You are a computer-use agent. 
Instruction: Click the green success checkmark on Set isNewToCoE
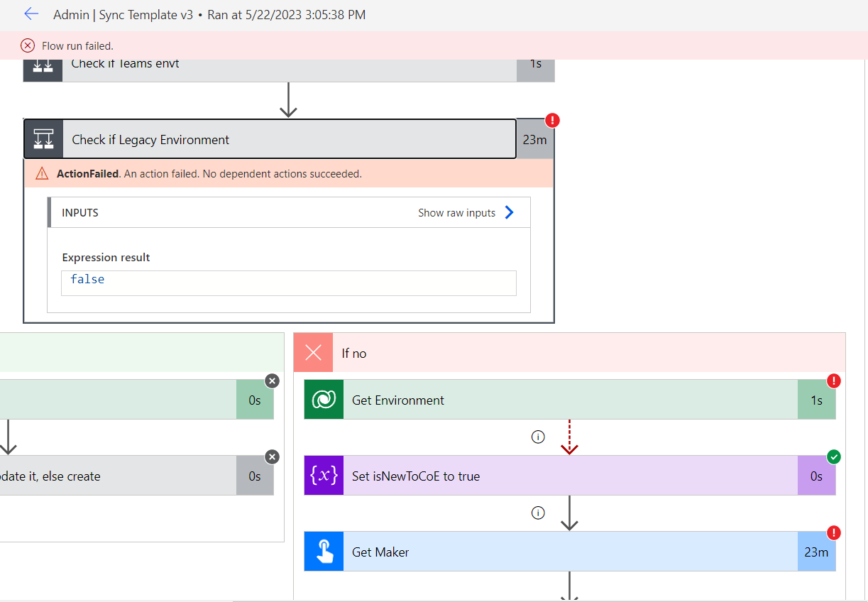click(x=835, y=456)
